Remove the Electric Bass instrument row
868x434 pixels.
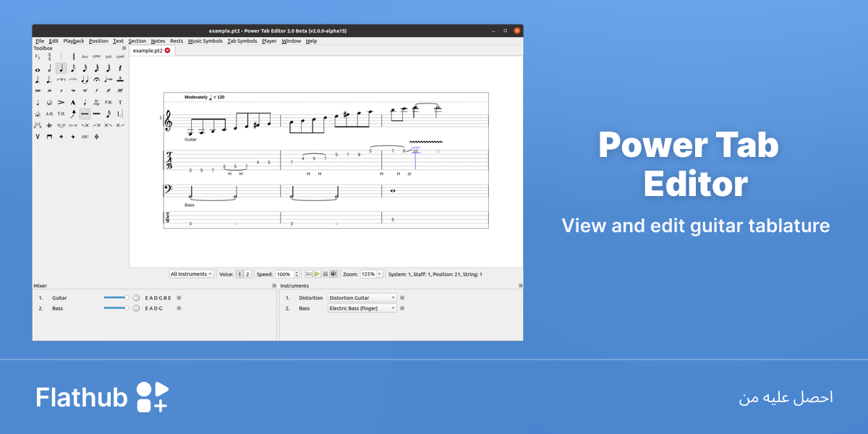click(x=402, y=308)
